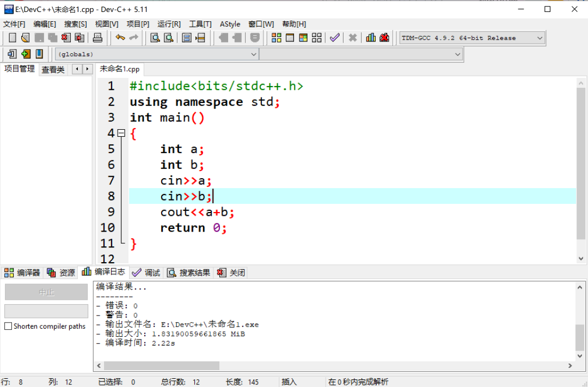Run the compiled program

click(290, 38)
